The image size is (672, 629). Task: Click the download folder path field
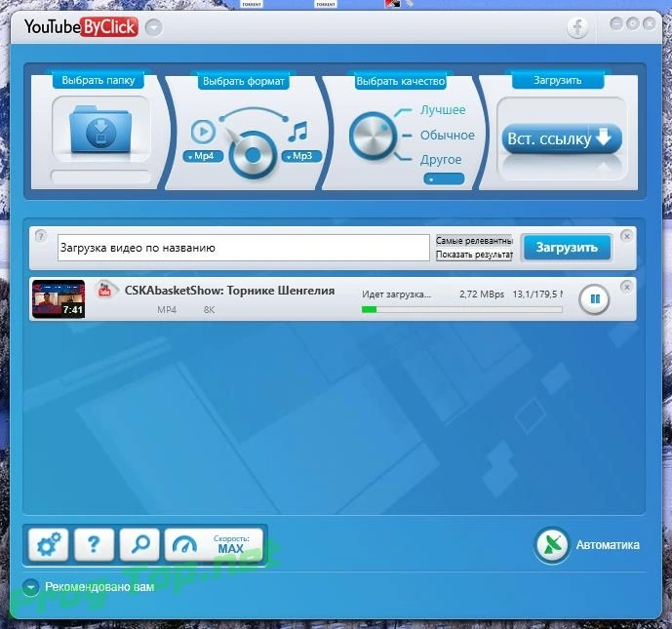(100, 177)
